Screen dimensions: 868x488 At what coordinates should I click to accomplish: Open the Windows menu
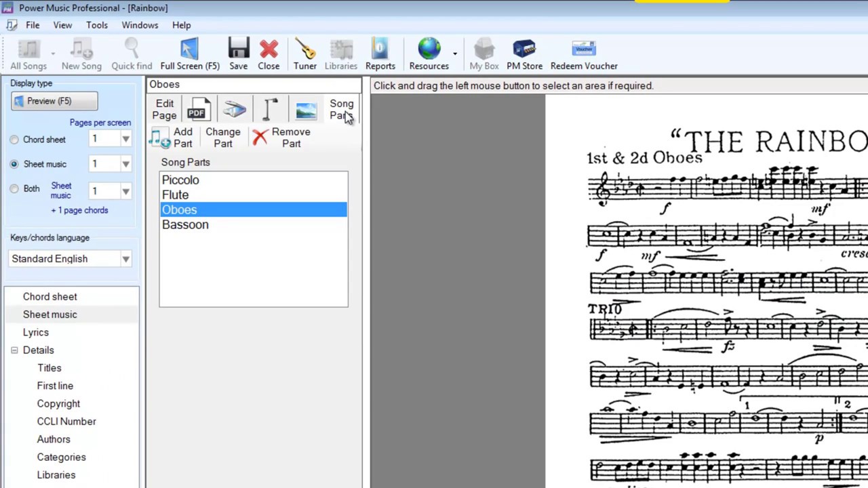140,25
